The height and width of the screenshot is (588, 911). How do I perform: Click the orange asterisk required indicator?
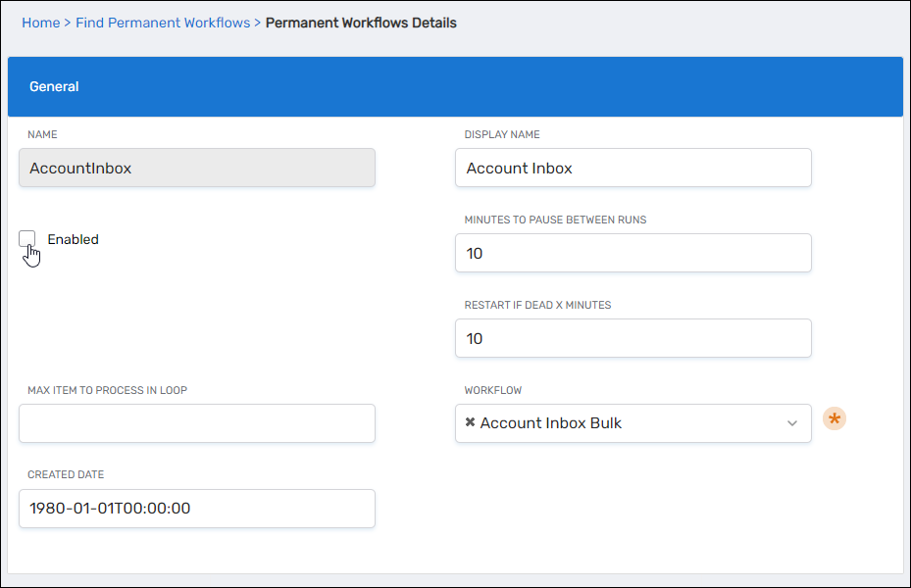click(x=835, y=419)
